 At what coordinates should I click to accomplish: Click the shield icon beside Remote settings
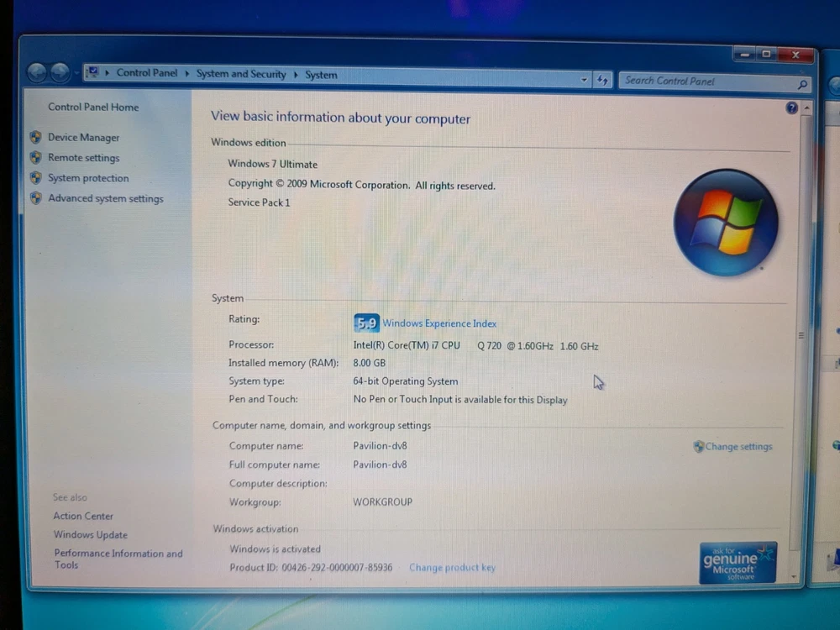[x=35, y=157]
